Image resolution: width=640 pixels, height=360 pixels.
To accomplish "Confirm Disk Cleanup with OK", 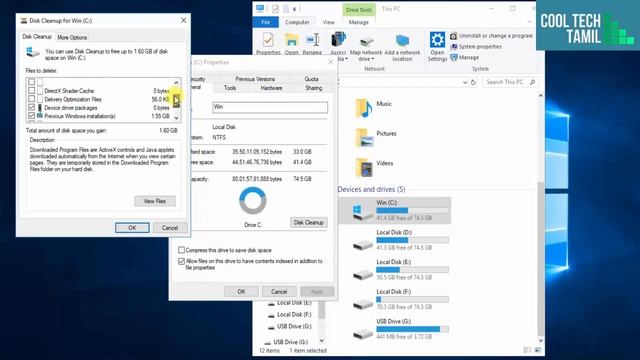I will [132, 228].
